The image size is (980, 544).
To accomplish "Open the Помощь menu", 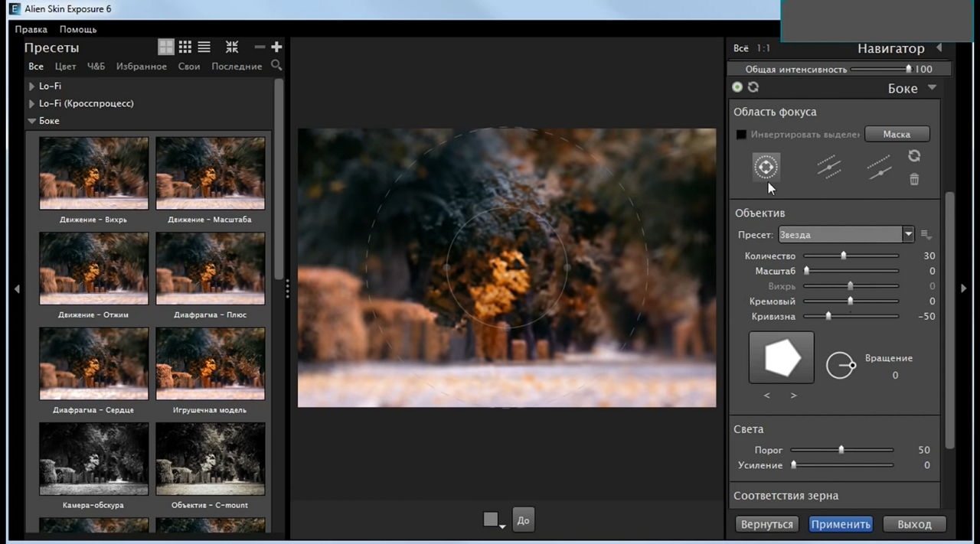I will click(x=78, y=29).
